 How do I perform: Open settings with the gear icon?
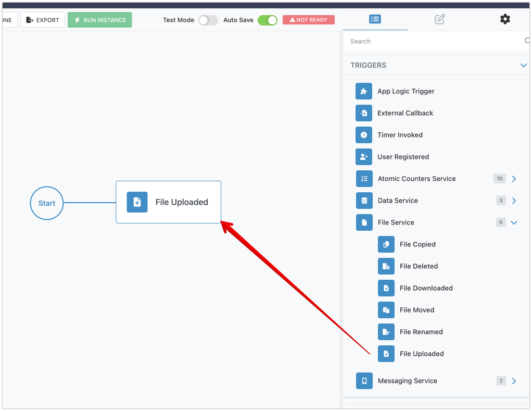click(505, 19)
